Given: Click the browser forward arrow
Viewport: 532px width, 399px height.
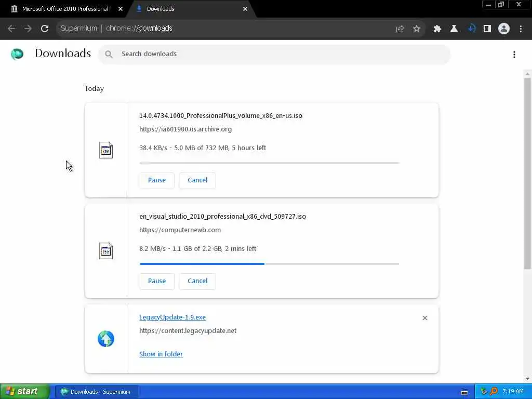Looking at the screenshot, I should [28, 29].
